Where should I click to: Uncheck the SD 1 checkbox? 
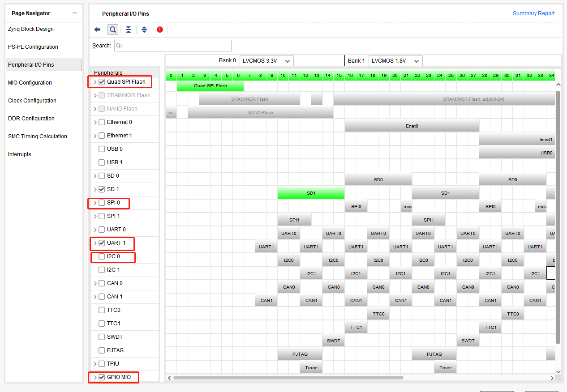pos(102,189)
